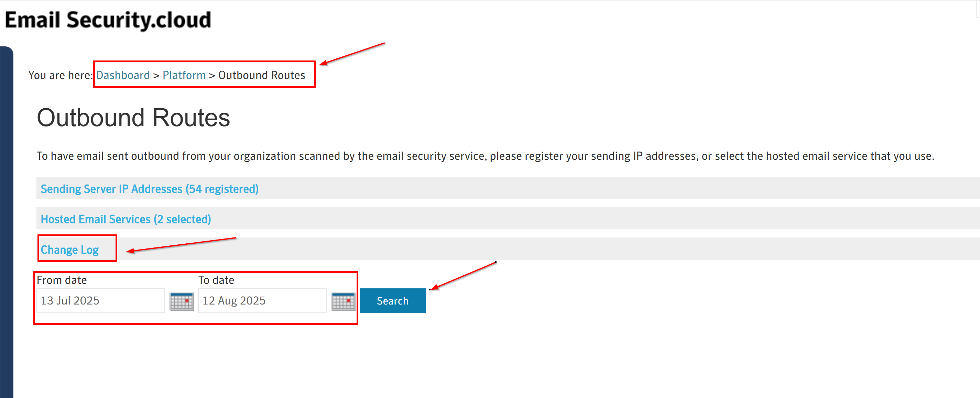This screenshot has width=980, height=398.
Task: Click the red arrow pointing at Search
Action: [x=464, y=276]
